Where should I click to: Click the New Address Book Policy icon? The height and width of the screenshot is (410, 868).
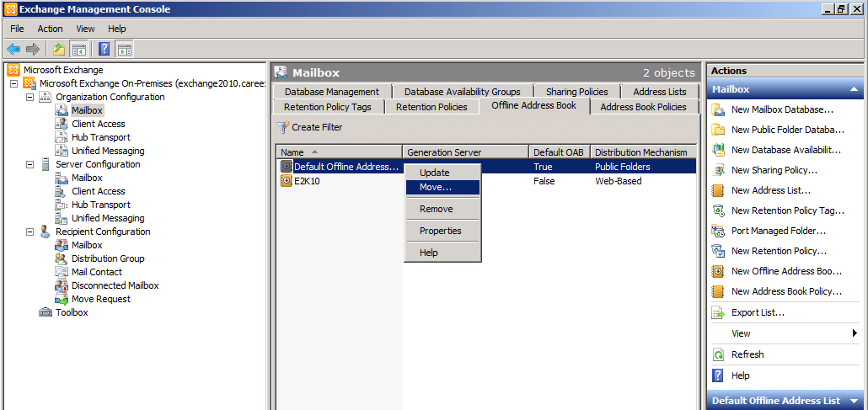pos(718,291)
